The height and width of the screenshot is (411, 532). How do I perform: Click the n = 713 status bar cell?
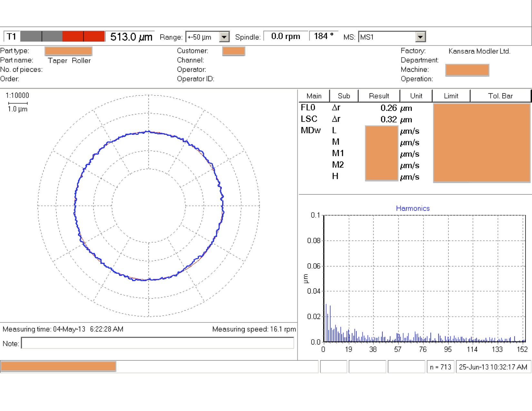click(440, 367)
